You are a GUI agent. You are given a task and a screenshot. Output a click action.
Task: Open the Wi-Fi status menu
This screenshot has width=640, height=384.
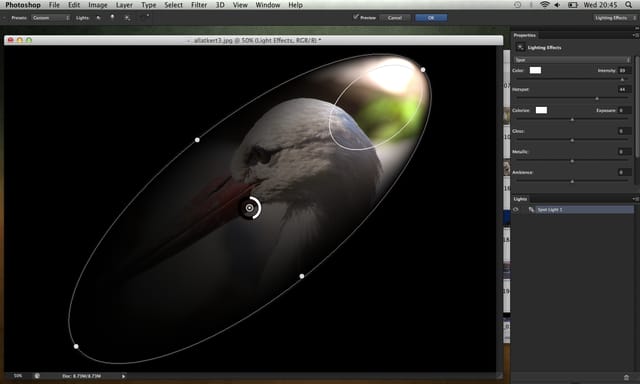[x=544, y=5]
